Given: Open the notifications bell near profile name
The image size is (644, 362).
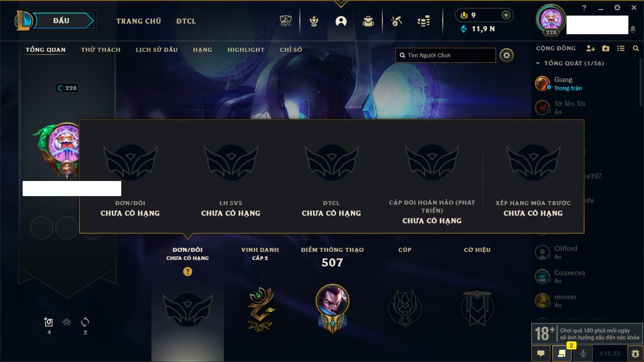Looking at the screenshot, I should [x=632, y=29].
